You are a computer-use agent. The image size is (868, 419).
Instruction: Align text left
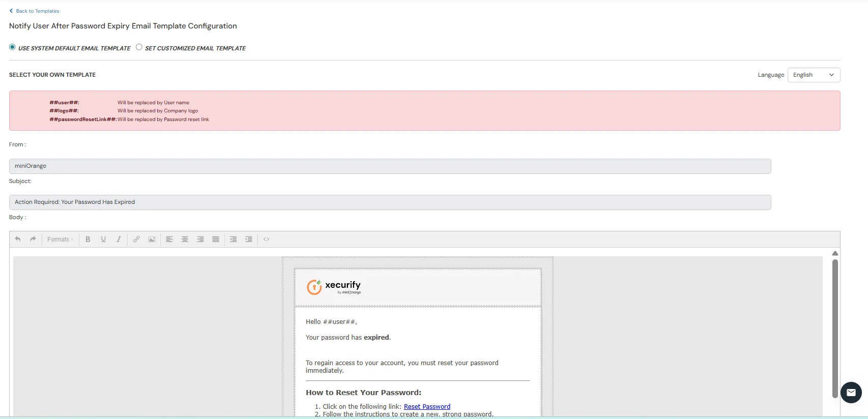(x=169, y=239)
